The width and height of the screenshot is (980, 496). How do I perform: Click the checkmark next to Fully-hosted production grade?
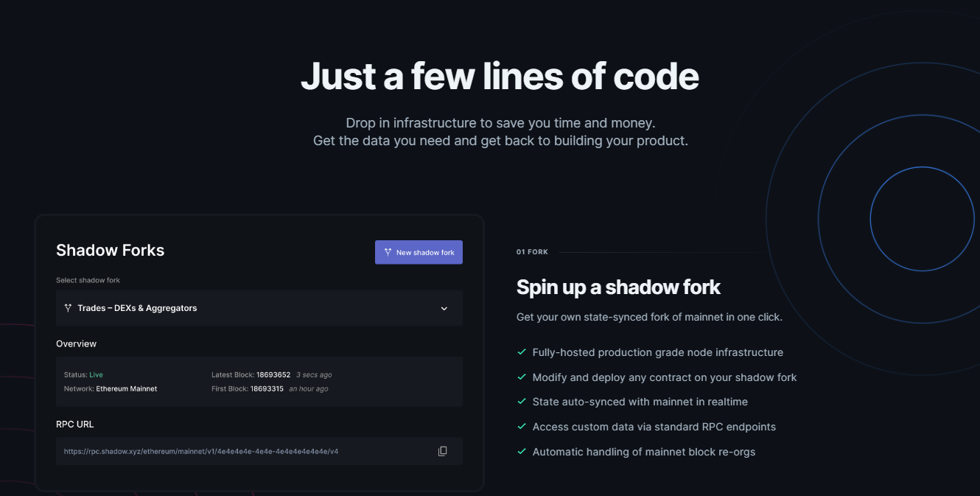pyautogui.click(x=522, y=352)
